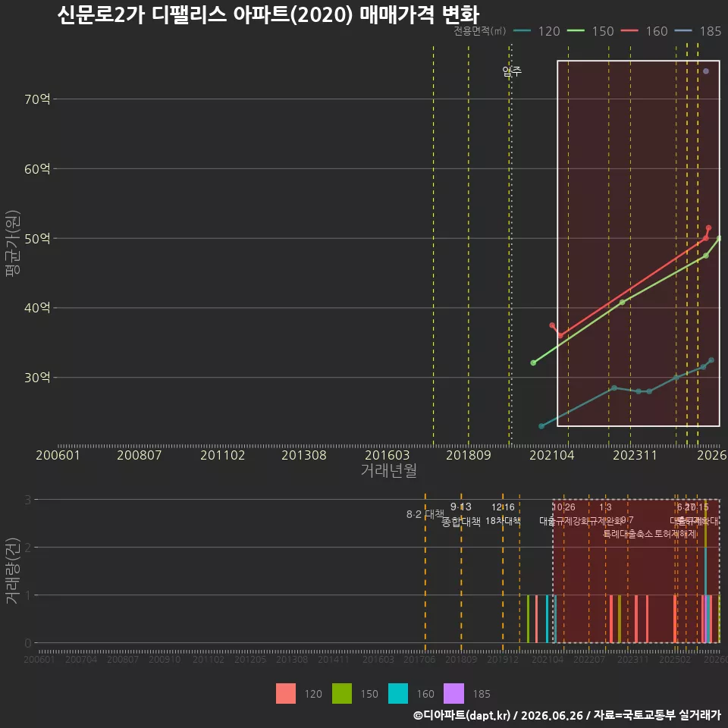Click 201102 label on price chart x-axis
The image size is (728, 728).
point(222,455)
